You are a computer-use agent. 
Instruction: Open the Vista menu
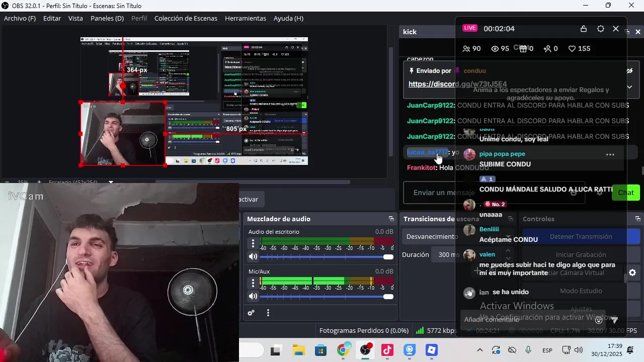point(75,18)
